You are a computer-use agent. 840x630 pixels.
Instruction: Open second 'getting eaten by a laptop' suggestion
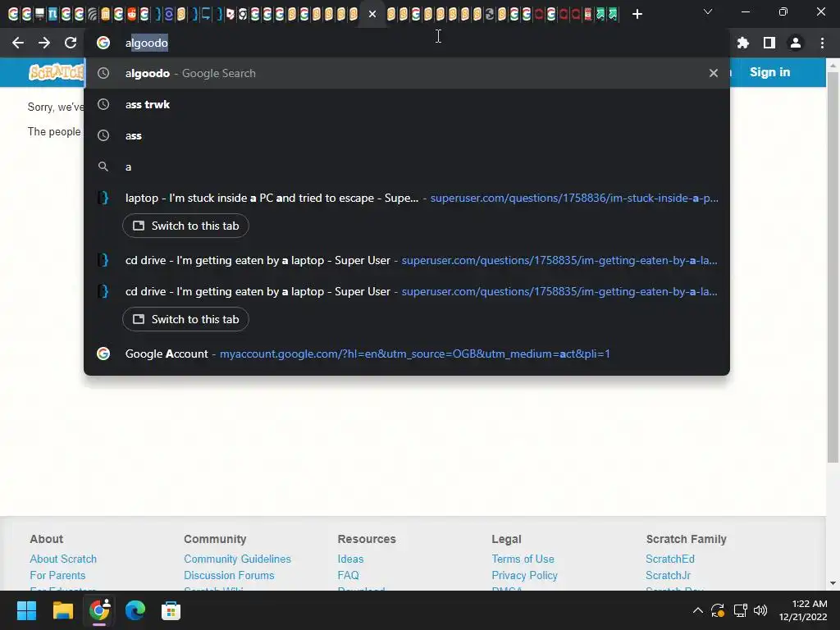[407, 291]
